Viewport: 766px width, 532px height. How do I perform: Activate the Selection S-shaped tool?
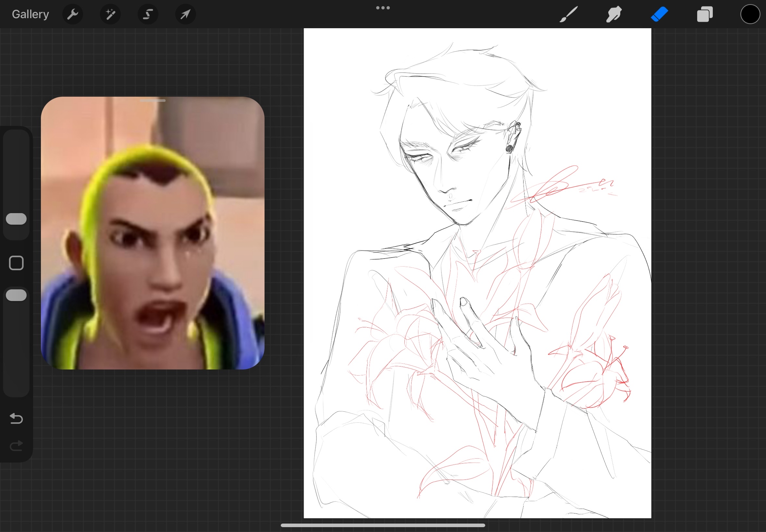coord(148,14)
